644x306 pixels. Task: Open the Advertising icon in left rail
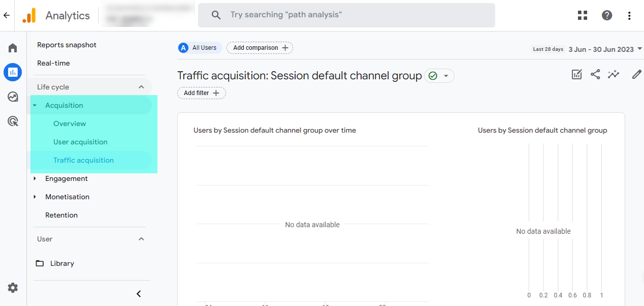pyautogui.click(x=13, y=121)
